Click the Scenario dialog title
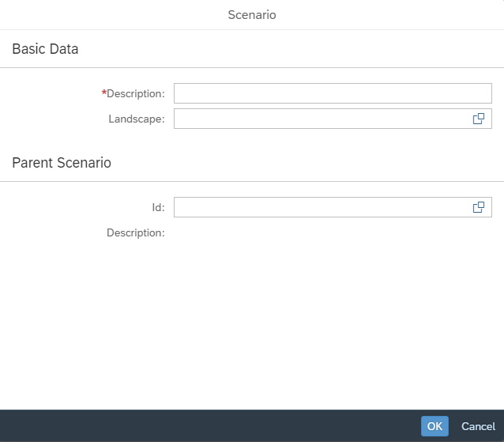Screen dimensions: 504x442 coord(252,15)
